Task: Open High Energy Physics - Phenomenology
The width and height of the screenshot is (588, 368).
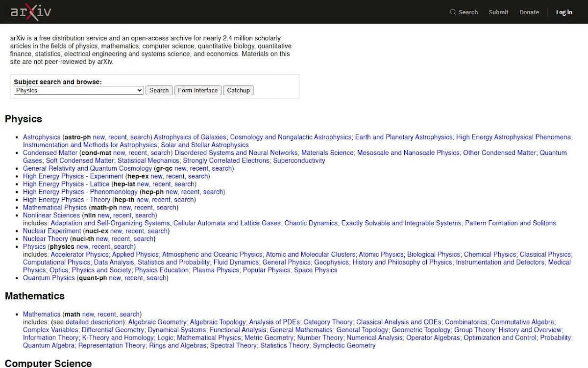Action: click(x=80, y=192)
